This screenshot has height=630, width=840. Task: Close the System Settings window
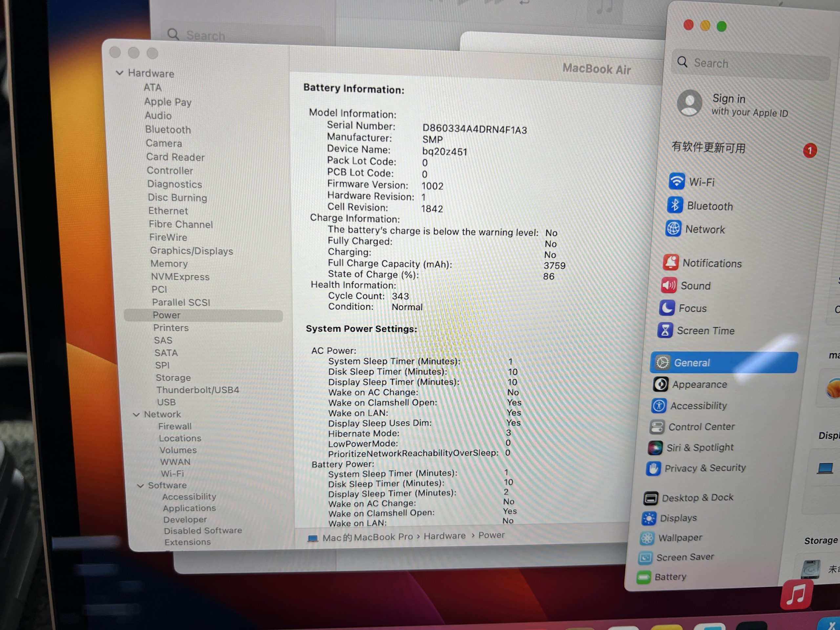tap(688, 25)
